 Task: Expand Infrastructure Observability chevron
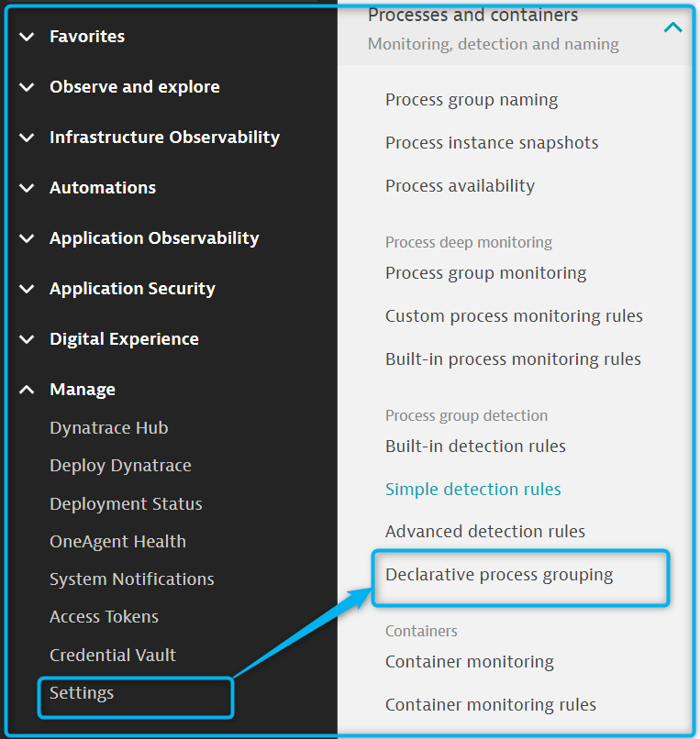point(27,138)
